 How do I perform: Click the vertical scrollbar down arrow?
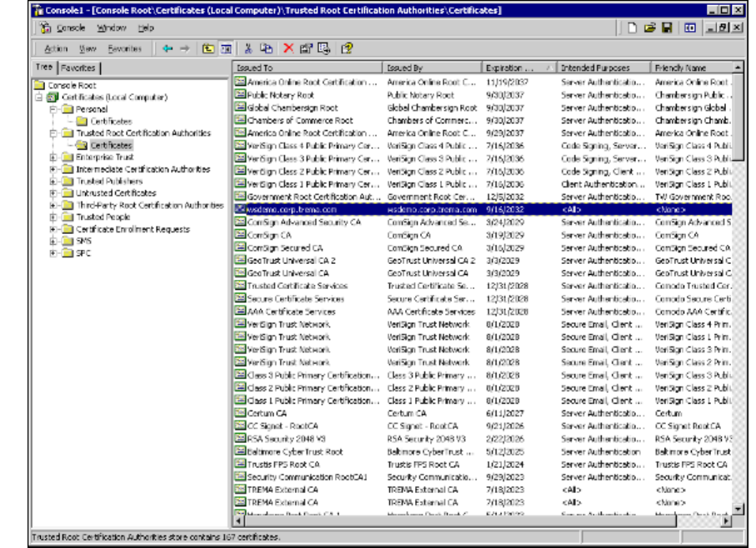(738, 509)
